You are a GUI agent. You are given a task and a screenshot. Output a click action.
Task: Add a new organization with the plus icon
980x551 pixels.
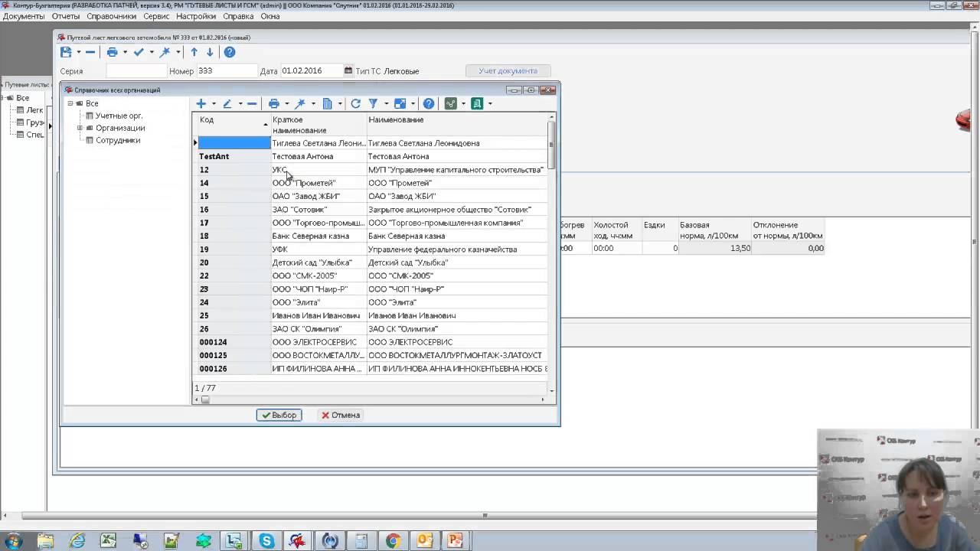tap(201, 103)
